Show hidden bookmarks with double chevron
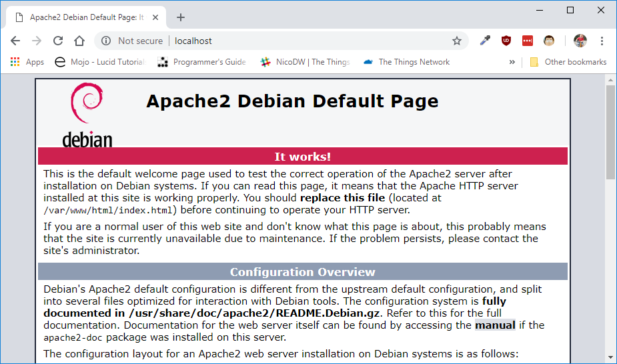The image size is (617, 364). pyautogui.click(x=512, y=62)
